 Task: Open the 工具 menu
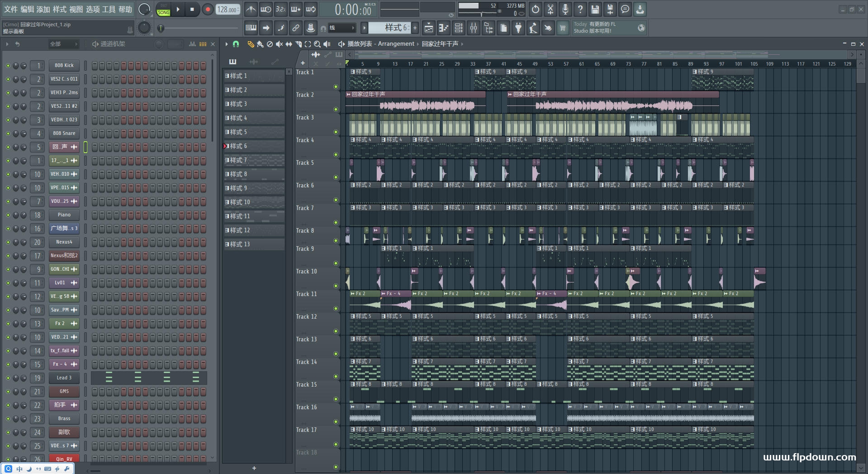(109, 9)
